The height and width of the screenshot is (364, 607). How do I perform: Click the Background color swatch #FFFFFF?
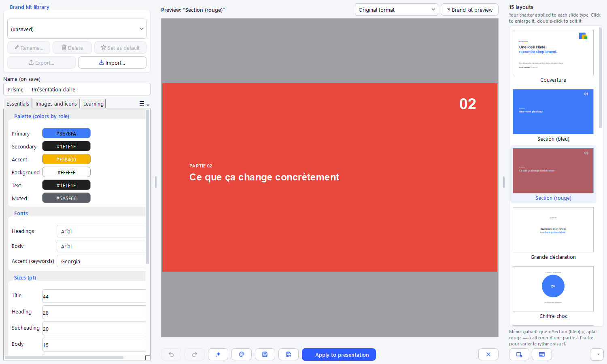[66, 172]
